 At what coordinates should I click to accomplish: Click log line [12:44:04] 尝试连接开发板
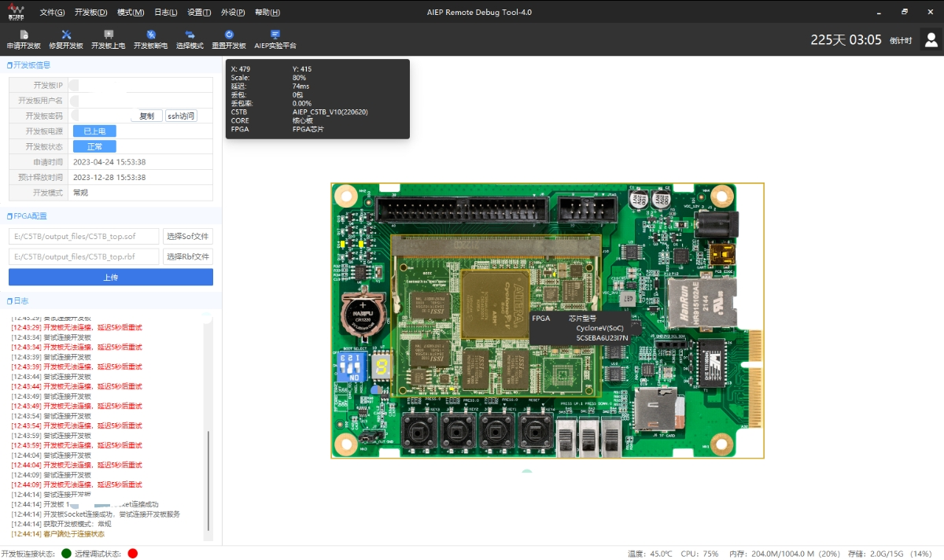[51, 455]
